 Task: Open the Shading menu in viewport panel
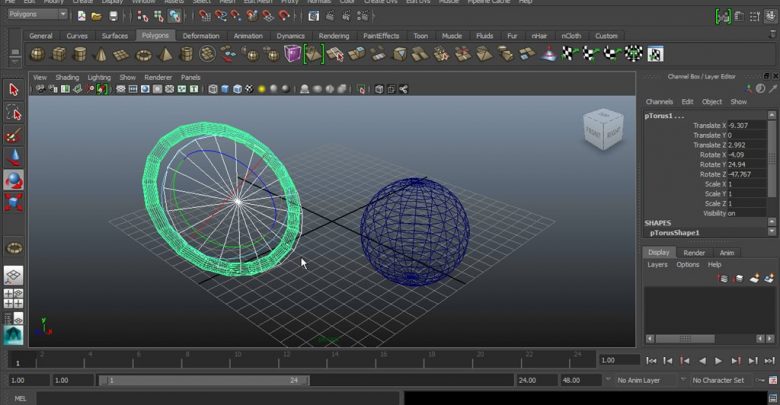67,77
